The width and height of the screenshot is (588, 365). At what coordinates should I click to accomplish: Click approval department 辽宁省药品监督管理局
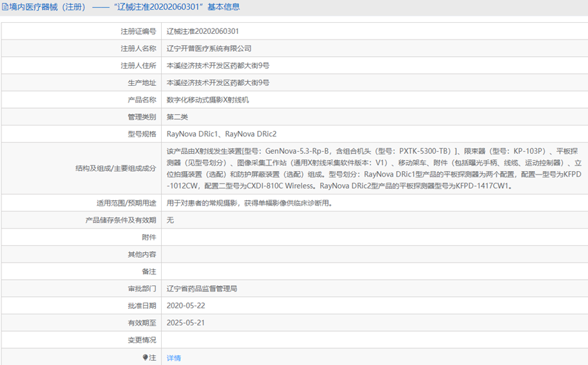pos(202,289)
